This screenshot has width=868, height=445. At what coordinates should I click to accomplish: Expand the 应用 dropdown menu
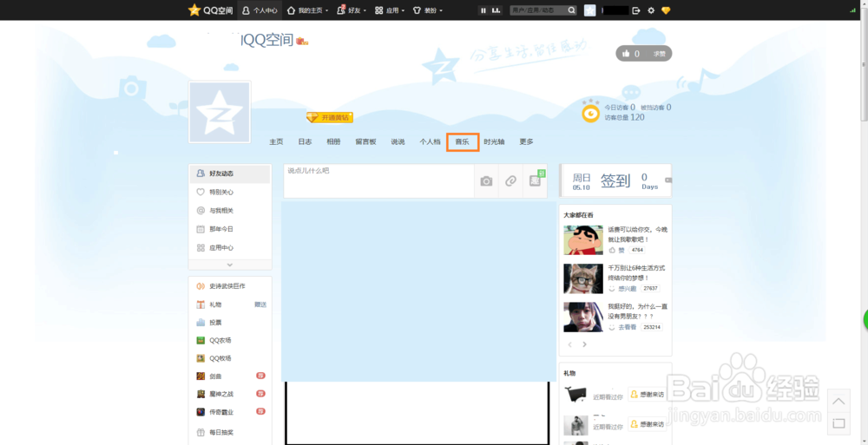pyautogui.click(x=390, y=10)
